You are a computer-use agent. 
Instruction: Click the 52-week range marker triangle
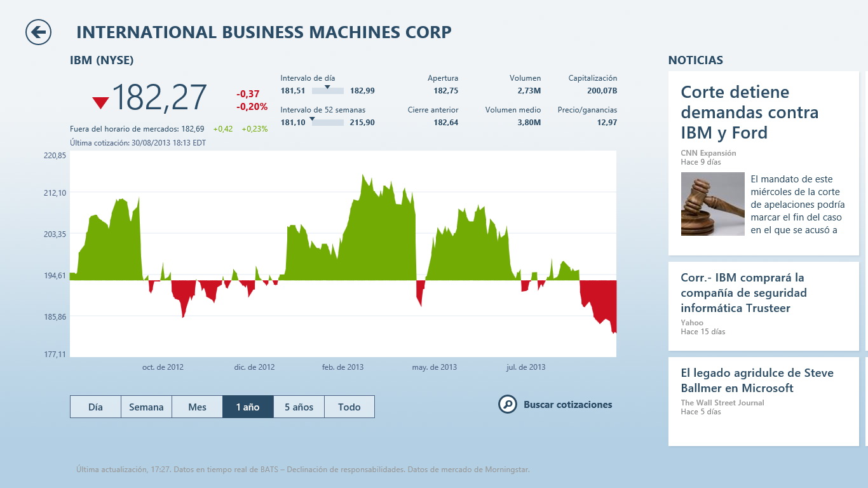(313, 119)
